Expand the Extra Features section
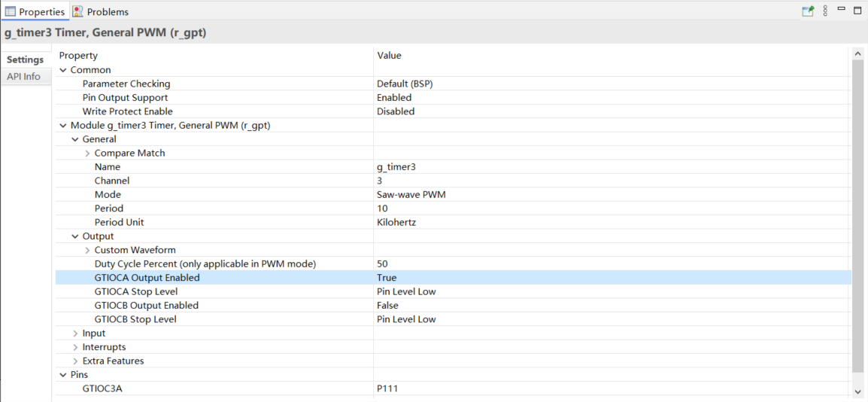 pos(75,361)
